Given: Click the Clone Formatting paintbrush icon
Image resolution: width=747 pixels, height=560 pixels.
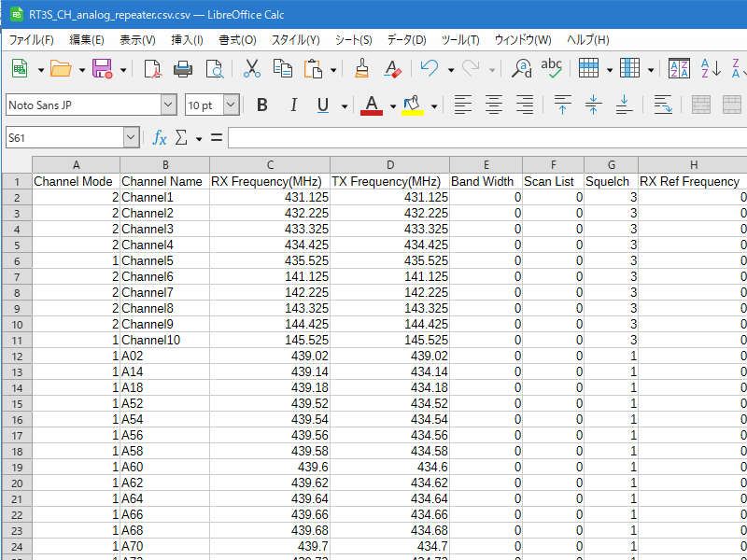Looking at the screenshot, I should coord(362,68).
